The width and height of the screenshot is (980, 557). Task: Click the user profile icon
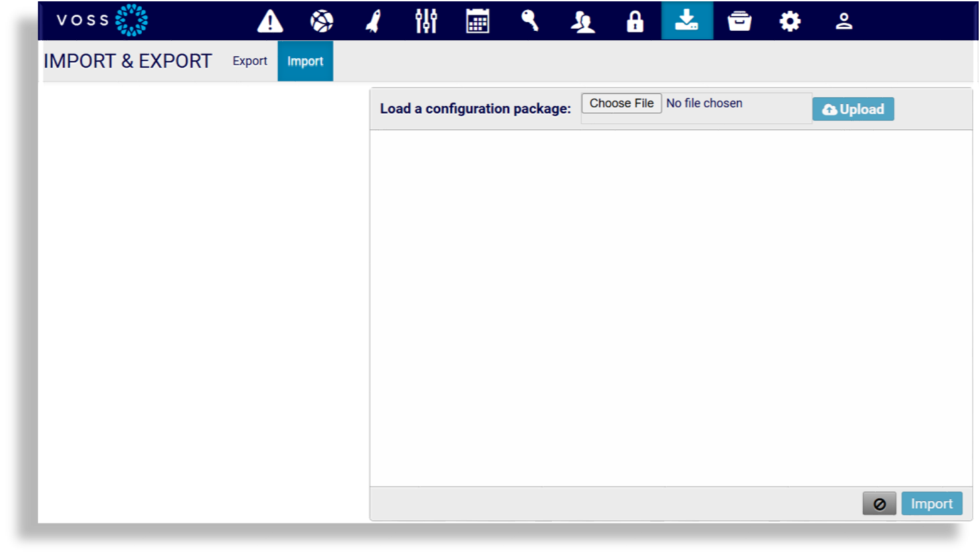coord(844,21)
